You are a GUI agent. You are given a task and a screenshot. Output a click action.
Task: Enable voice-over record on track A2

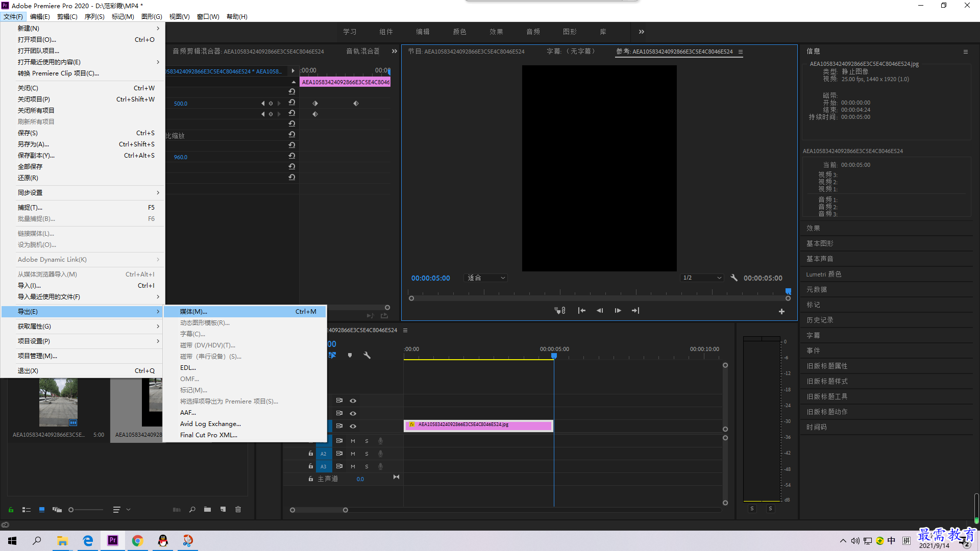click(380, 454)
